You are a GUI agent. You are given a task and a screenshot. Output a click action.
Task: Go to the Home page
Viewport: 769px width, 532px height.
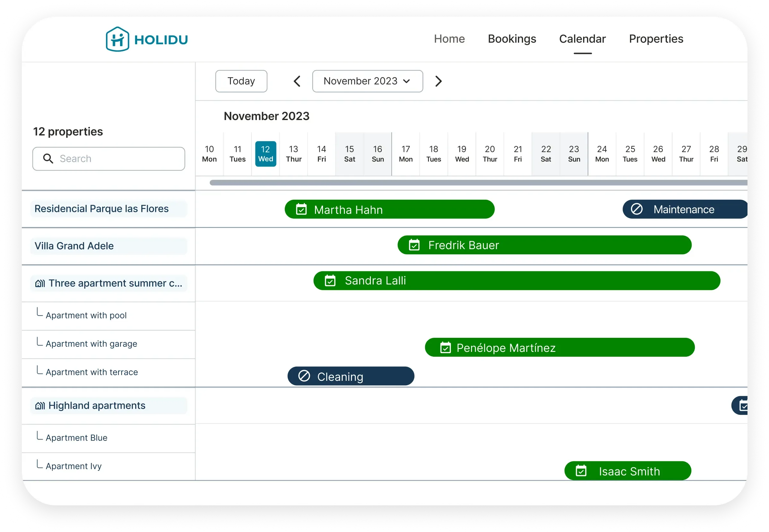[449, 39]
